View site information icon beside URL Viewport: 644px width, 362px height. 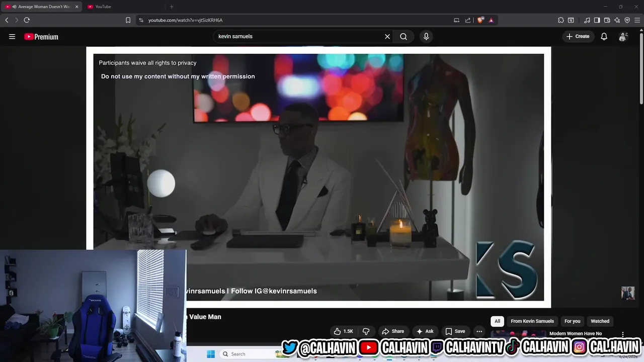tap(141, 20)
